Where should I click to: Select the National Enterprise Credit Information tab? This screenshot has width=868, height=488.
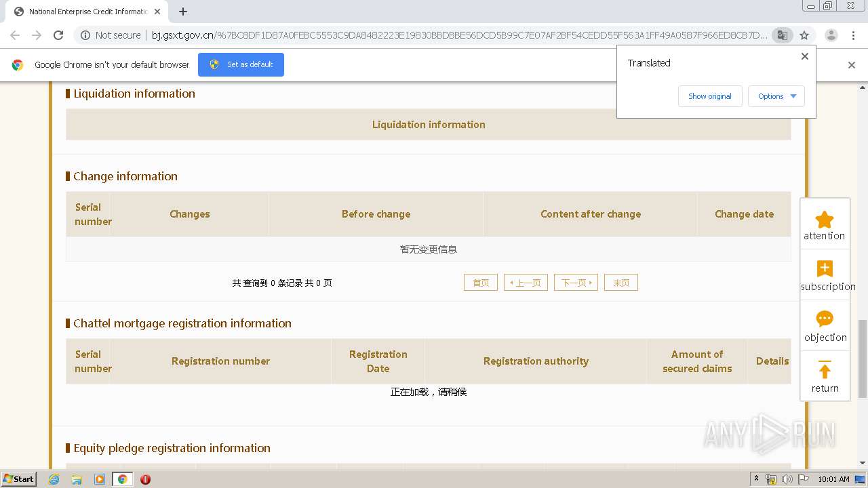[87, 12]
